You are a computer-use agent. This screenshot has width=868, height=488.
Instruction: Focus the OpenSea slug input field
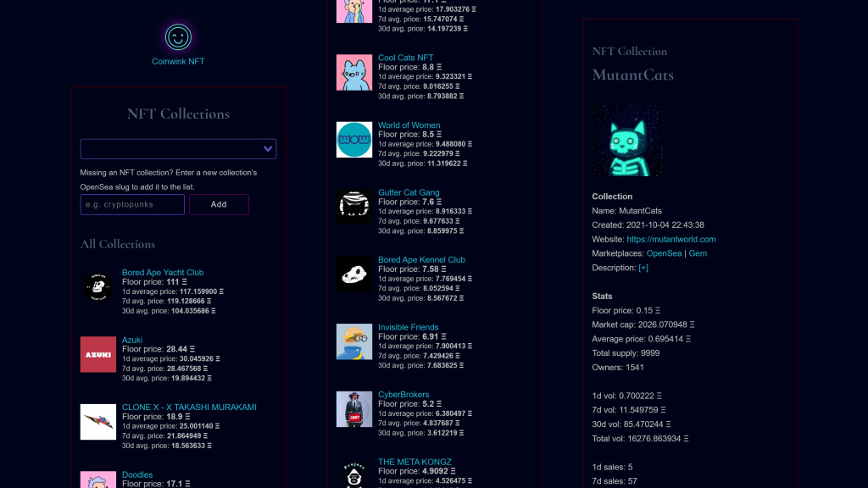(132, 204)
